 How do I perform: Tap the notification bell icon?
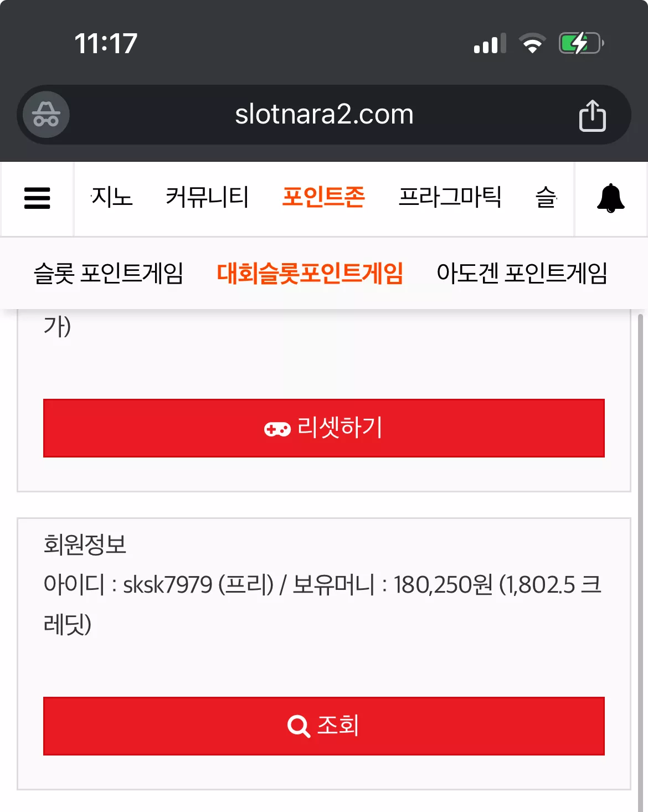610,198
